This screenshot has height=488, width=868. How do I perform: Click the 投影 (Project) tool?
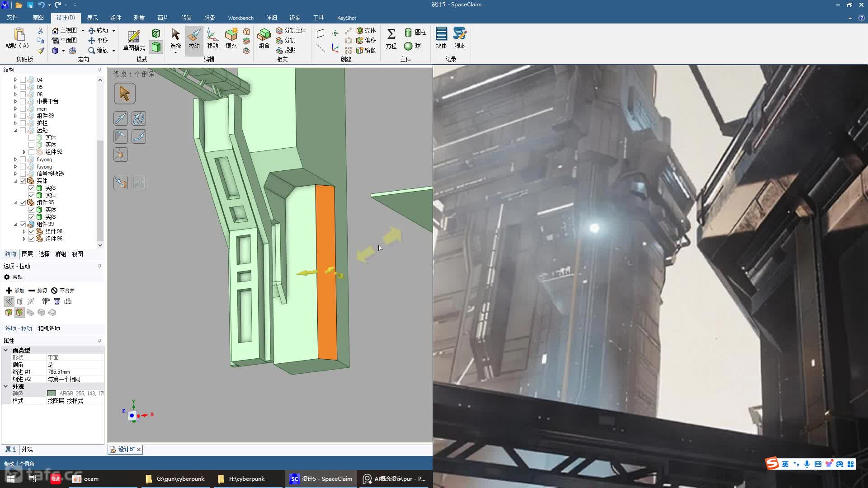point(286,50)
